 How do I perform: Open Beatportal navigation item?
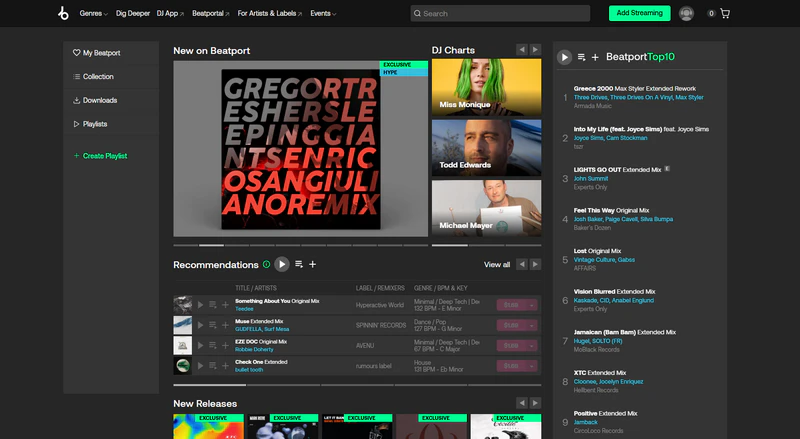210,13
